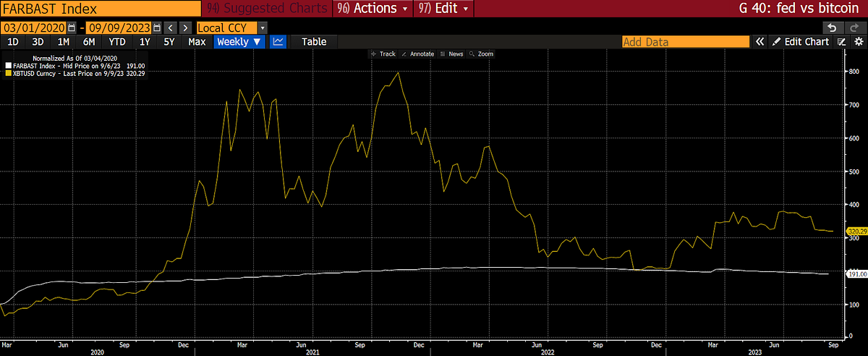The image size is (868, 356).
Task: Open the Weekly periodicity dropdown
Action: coord(239,42)
